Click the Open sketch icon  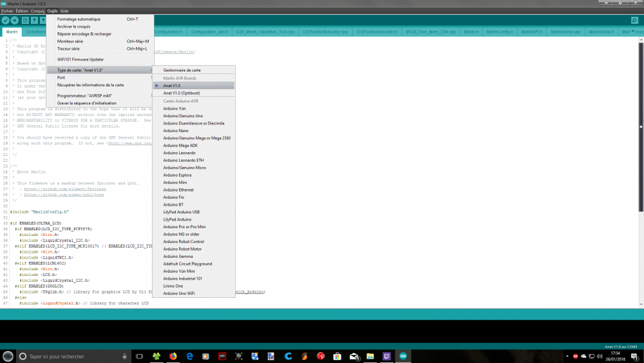coord(34,20)
